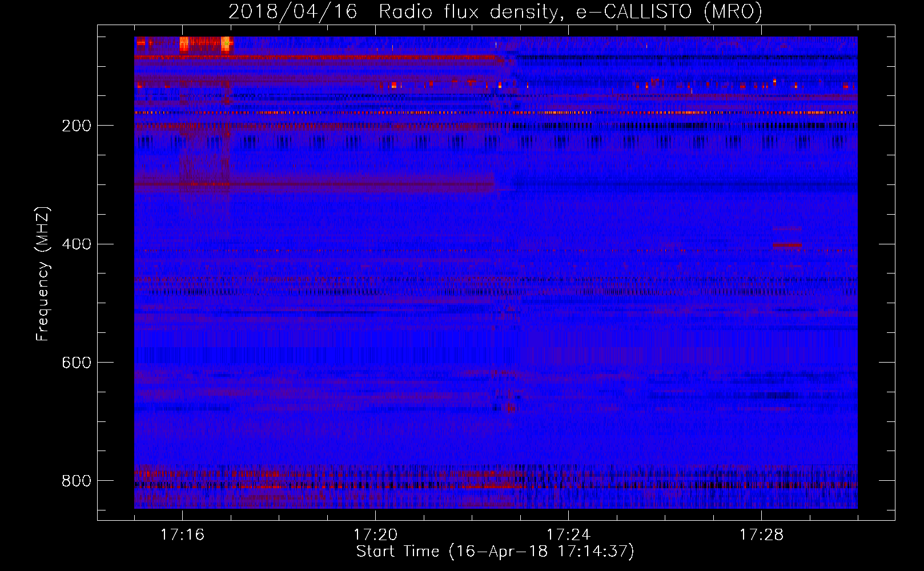Click the "17:16" time tick label
Image resolution: width=924 pixels, height=571 pixels.
tap(182, 535)
